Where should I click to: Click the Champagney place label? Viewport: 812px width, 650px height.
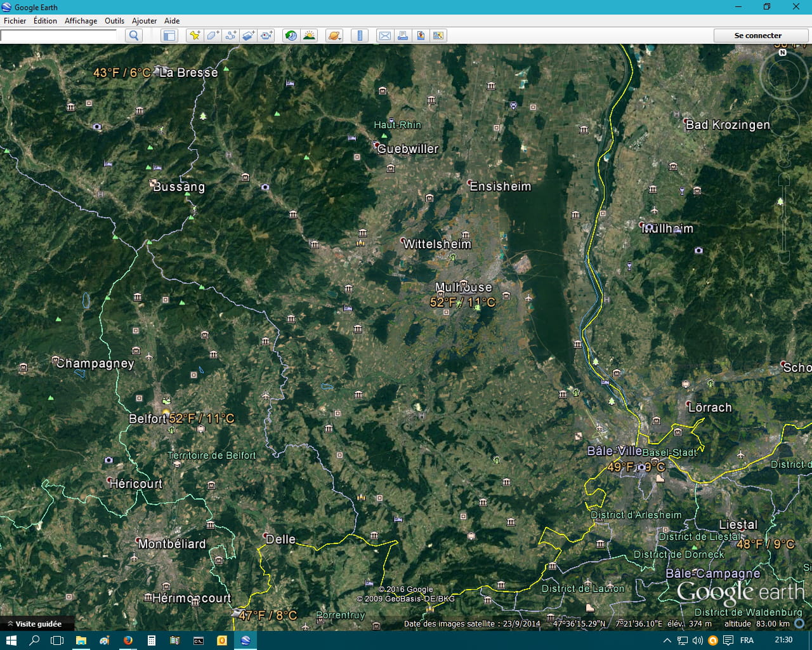pyautogui.click(x=95, y=364)
